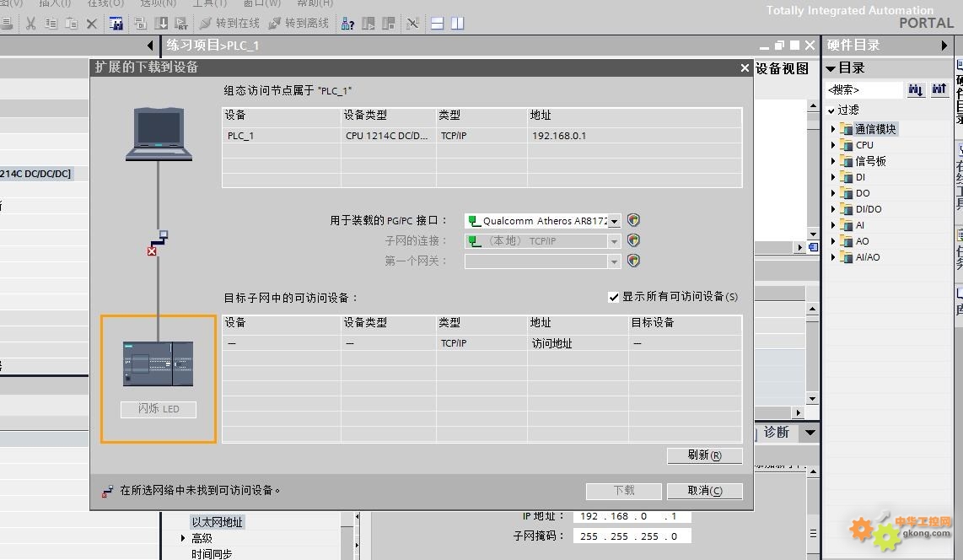Click the 子网掩码 input field
The height and width of the screenshot is (560, 963).
pyautogui.click(x=632, y=536)
